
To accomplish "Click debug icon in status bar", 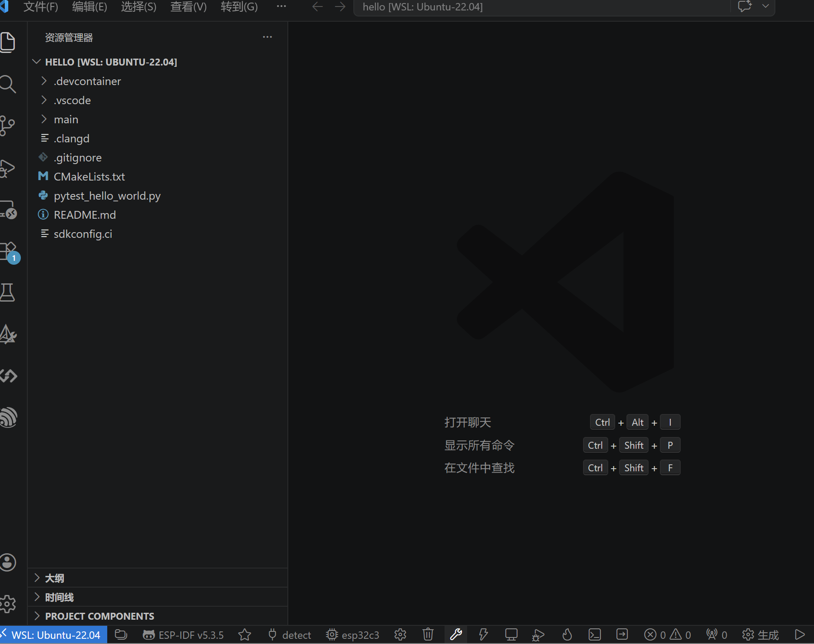I will [x=538, y=635].
